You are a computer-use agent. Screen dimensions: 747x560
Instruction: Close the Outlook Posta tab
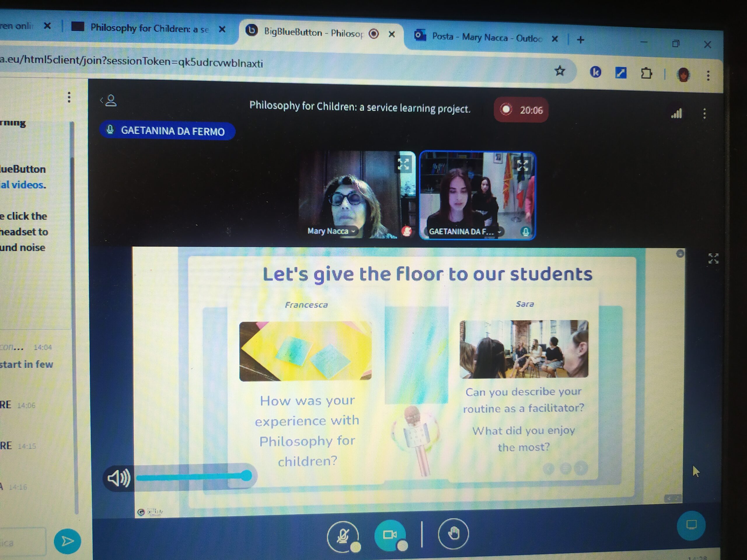[x=554, y=39]
